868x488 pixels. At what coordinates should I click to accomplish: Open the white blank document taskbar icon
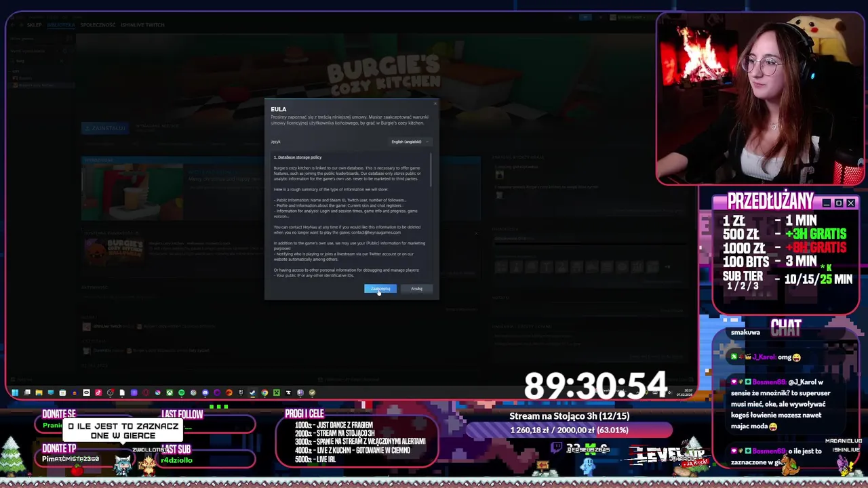coord(122,392)
